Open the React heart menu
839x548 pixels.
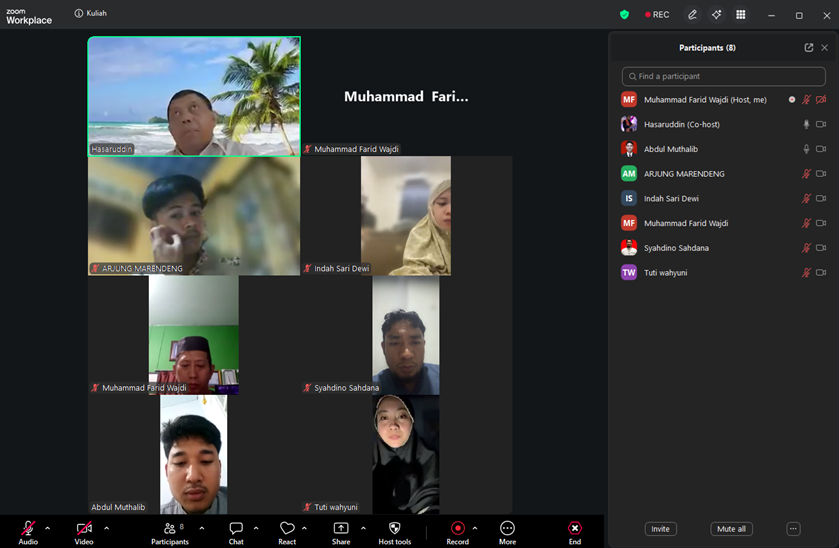287,532
